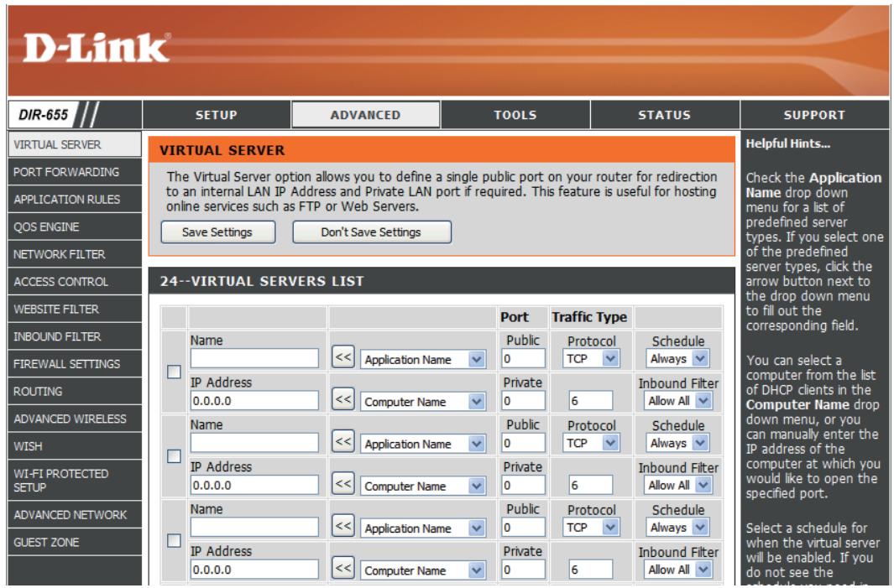Click second server's IP Address field

pos(254,485)
